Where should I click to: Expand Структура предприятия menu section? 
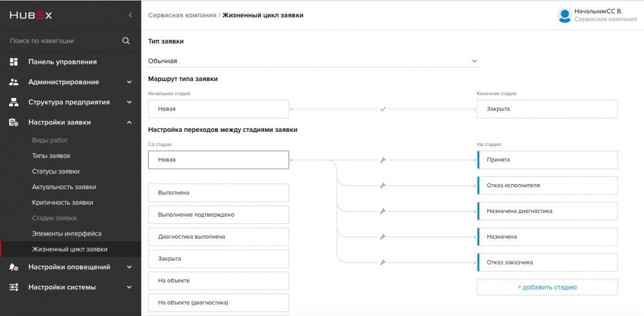tap(71, 102)
